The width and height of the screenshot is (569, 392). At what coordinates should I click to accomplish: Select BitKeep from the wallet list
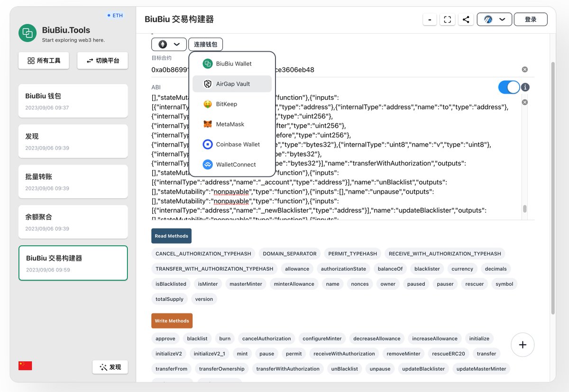click(x=232, y=104)
